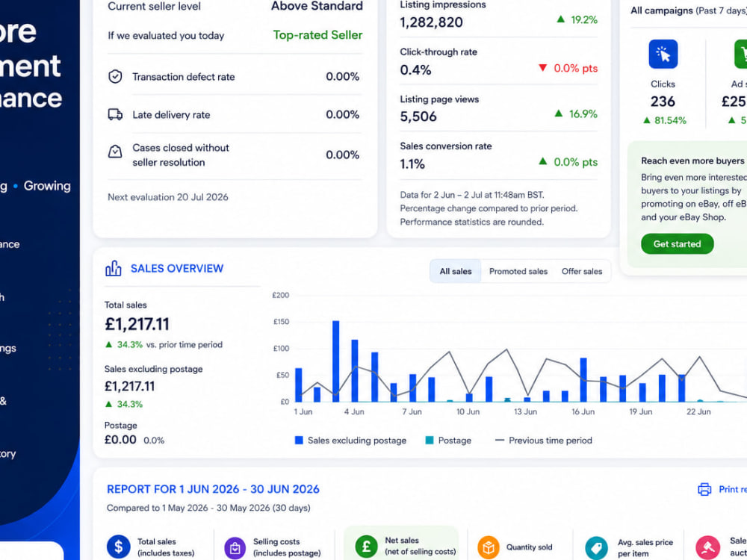Click the Postage value £0.00
The height and width of the screenshot is (560, 747).
point(120,440)
